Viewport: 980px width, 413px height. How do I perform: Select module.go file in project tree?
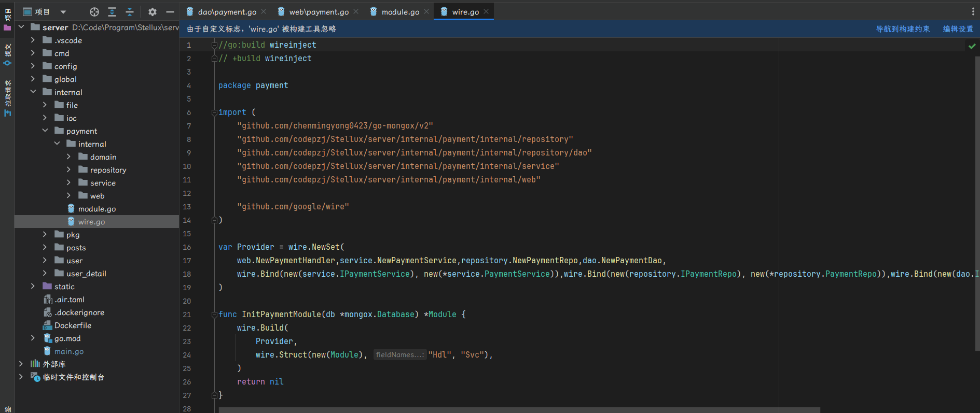tap(96, 209)
